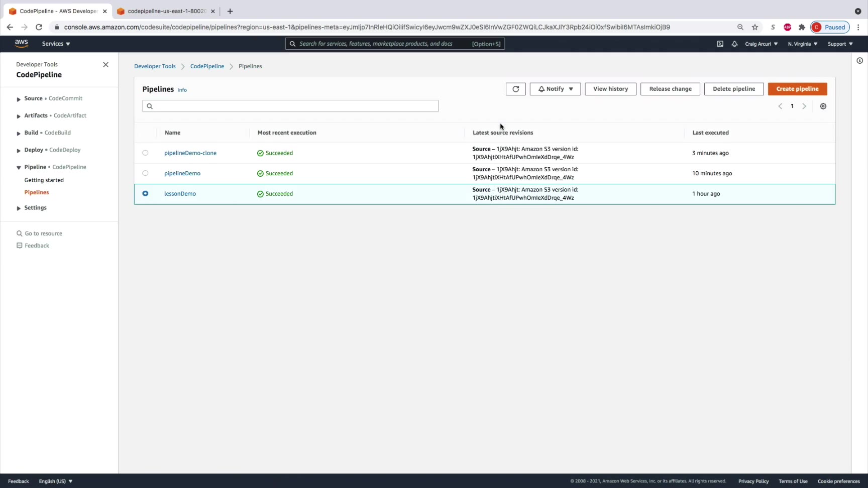Click the Go to resource search icon

coord(20,233)
